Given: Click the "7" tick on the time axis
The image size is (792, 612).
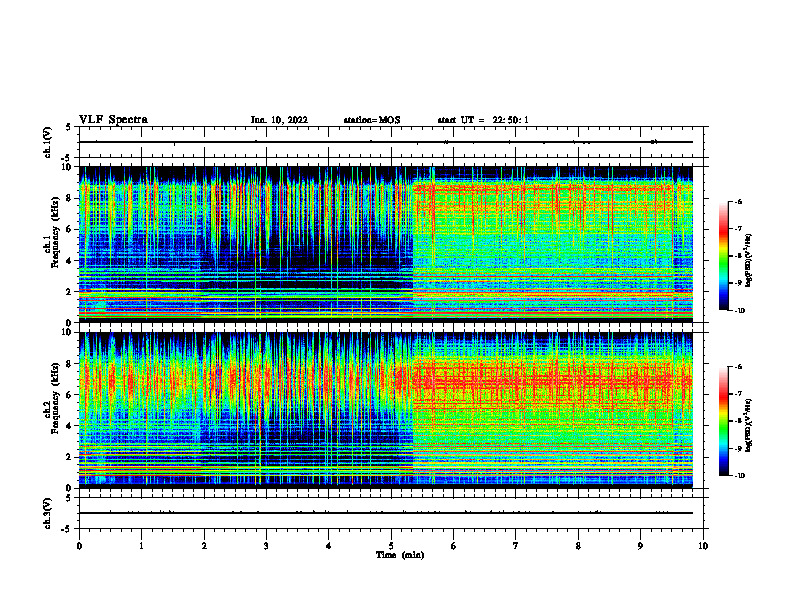Looking at the screenshot, I should pyautogui.click(x=516, y=546).
